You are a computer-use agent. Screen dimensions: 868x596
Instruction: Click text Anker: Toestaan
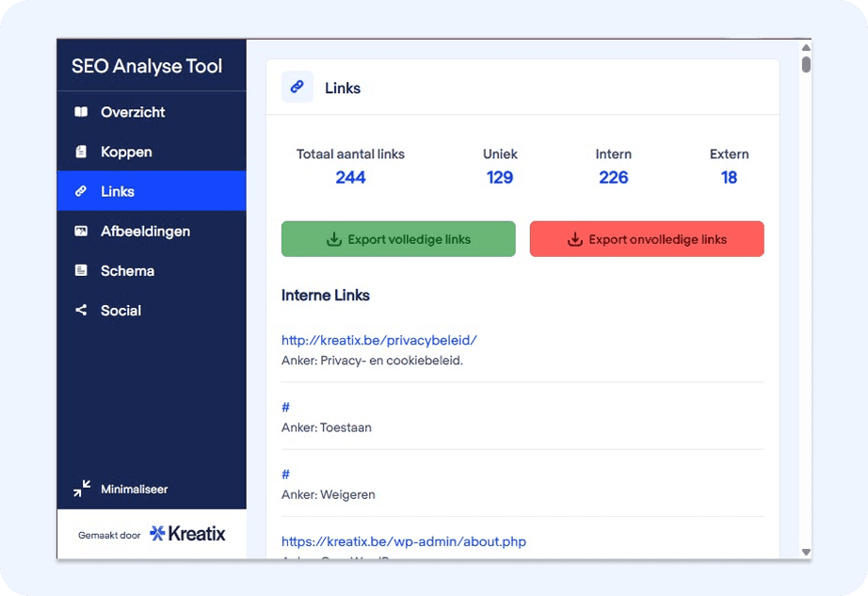pos(327,427)
